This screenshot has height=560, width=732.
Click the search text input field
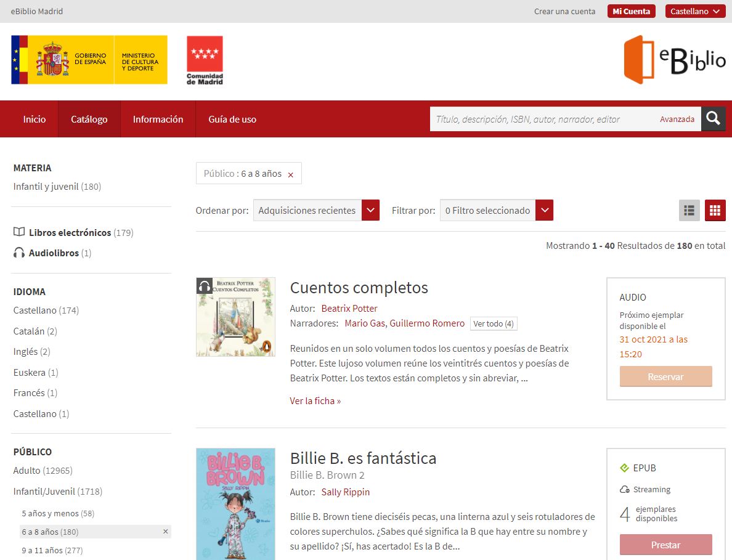(542, 120)
